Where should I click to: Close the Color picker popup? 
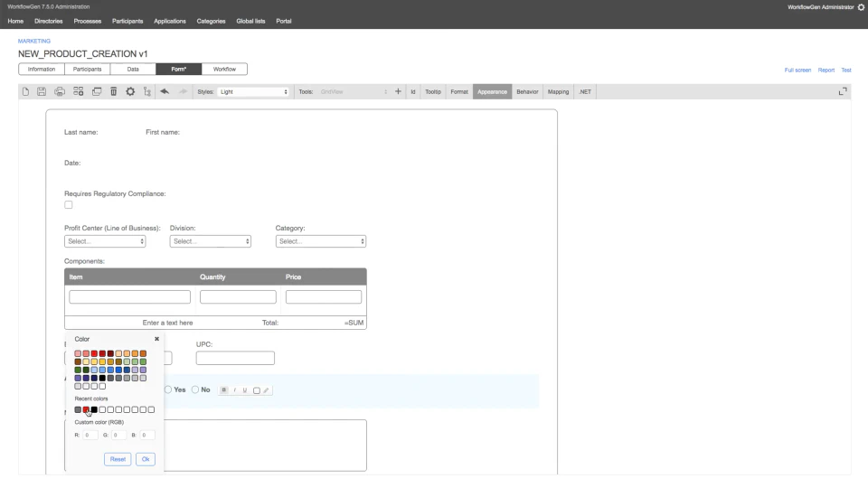tap(156, 339)
